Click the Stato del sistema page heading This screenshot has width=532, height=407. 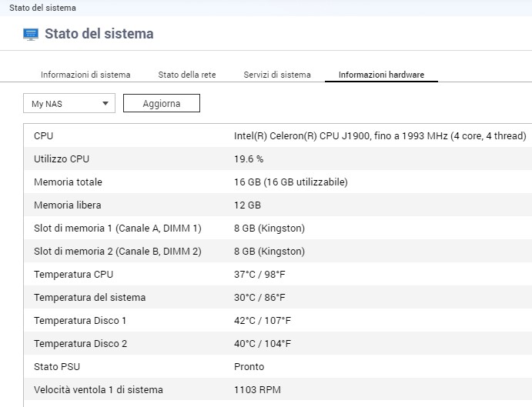(x=99, y=34)
